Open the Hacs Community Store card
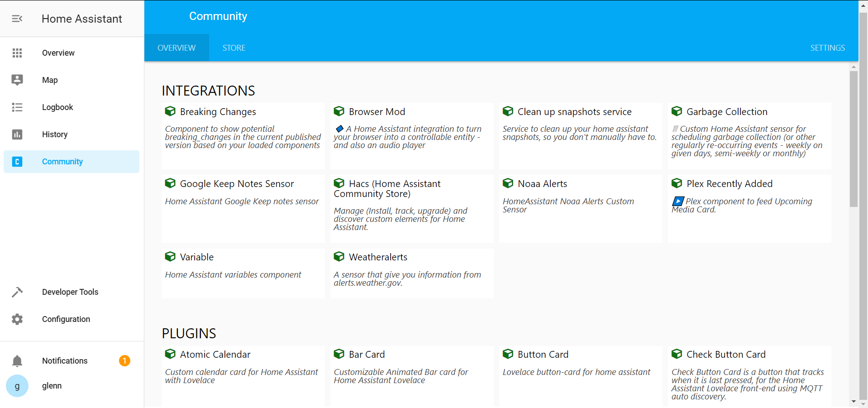This screenshot has height=408, width=868. pos(411,208)
